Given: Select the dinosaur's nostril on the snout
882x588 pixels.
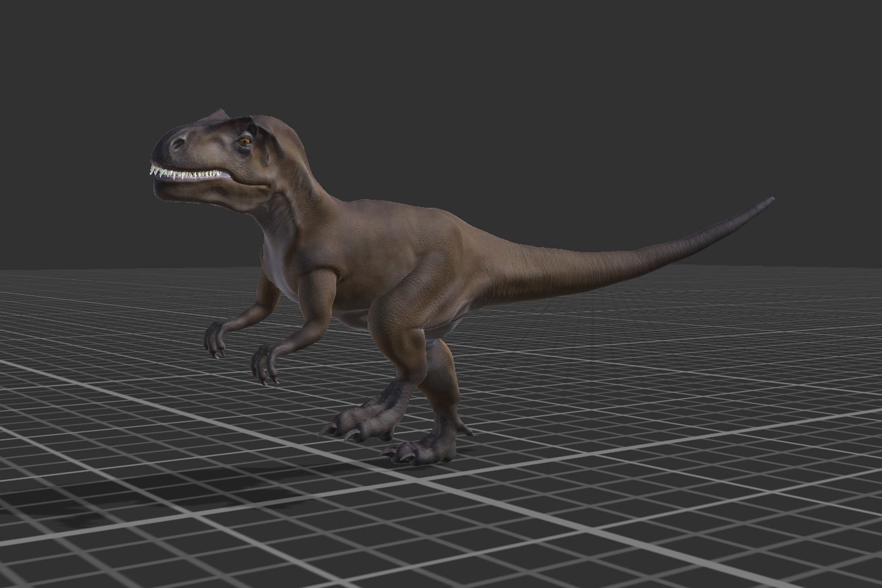Looking at the screenshot, I should point(178,144).
